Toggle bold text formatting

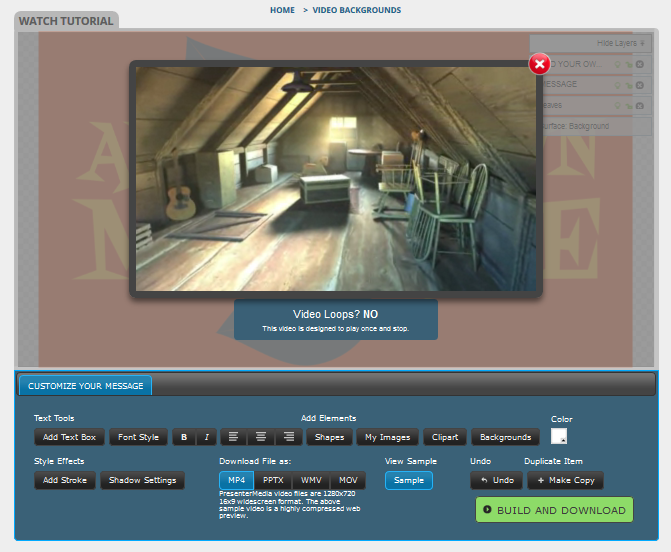tap(183, 437)
